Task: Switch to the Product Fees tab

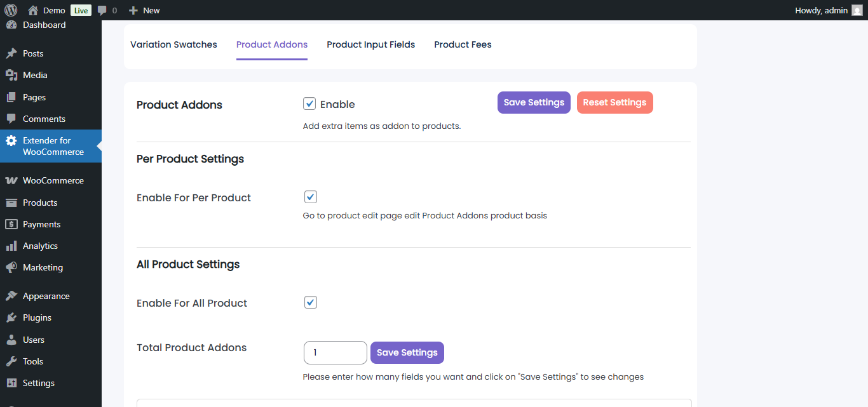Action: 463,44
